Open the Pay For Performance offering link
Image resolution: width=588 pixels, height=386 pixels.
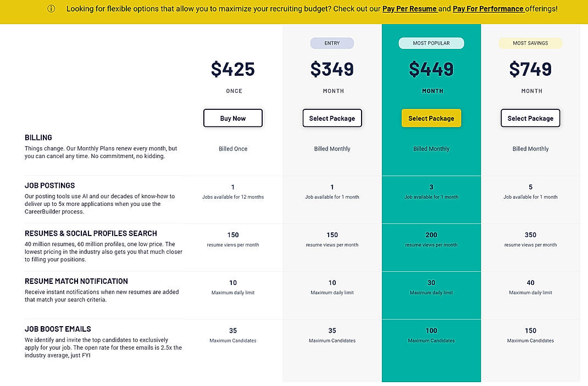[489, 9]
